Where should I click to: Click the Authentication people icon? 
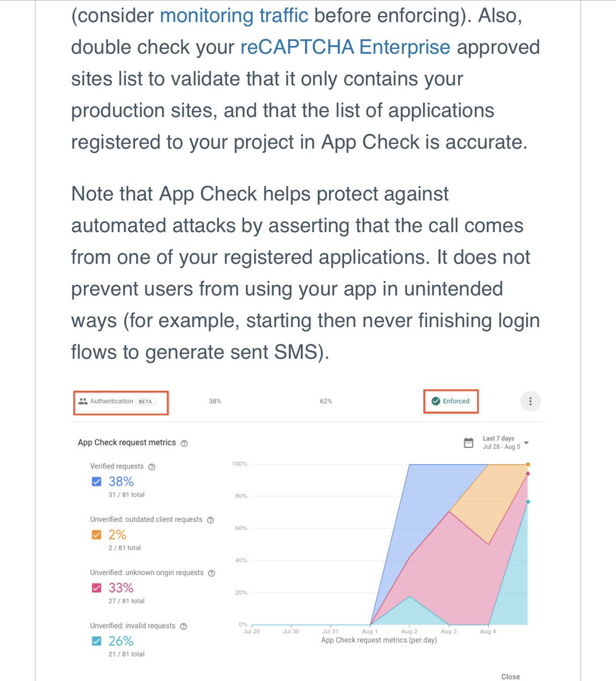[83, 401]
